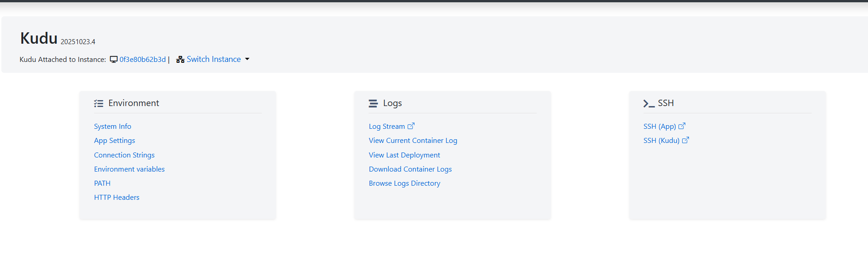Open System Info page
The width and height of the screenshot is (868, 279).
point(112,127)
